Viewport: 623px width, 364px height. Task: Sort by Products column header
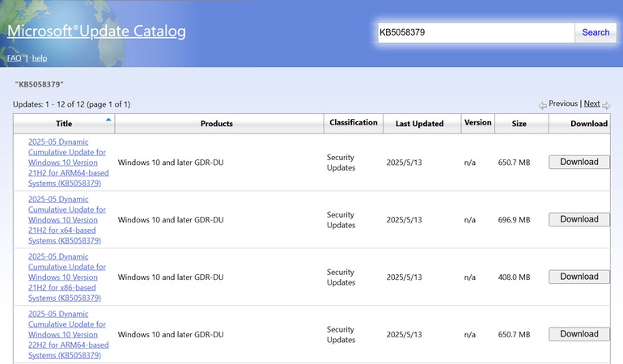216,124
